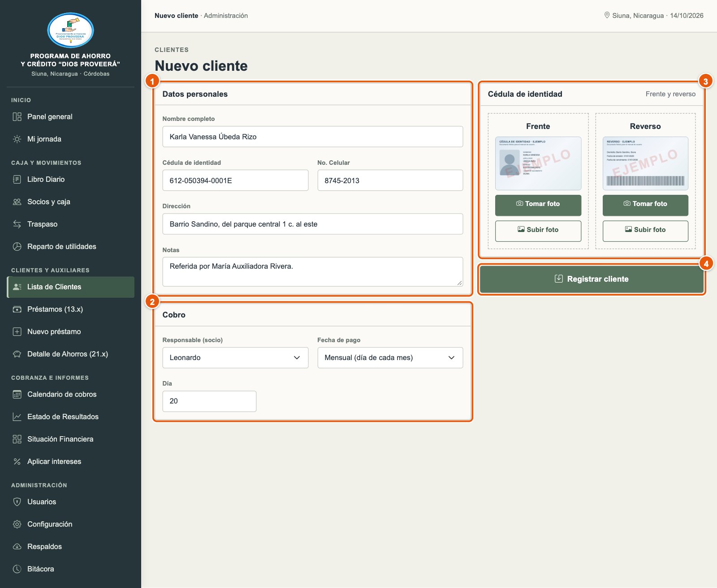Click the Día input field
717x588 pixels.
(209, 401)
